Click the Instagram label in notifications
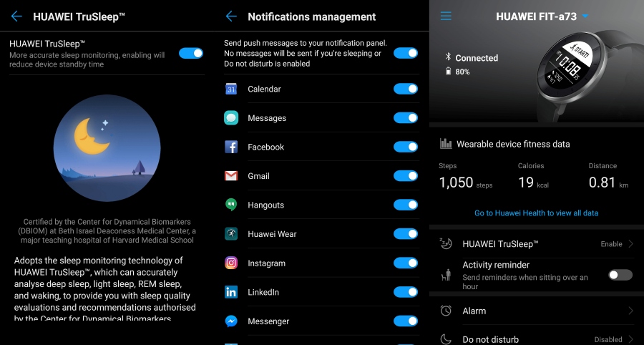Viewport: 644px width, 345px height. pyautogui.click(x=266, y=263)
